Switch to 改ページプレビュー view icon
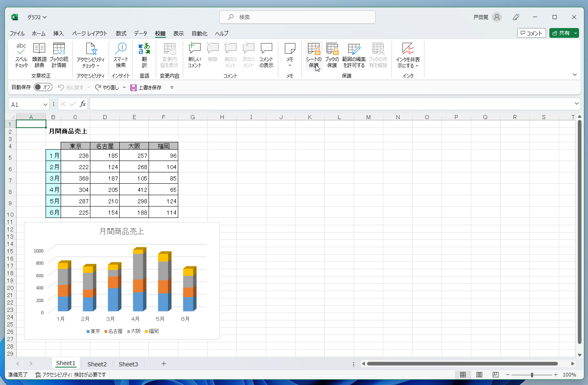The height and width of the screenshot is (385, 588). coord(495,375)
